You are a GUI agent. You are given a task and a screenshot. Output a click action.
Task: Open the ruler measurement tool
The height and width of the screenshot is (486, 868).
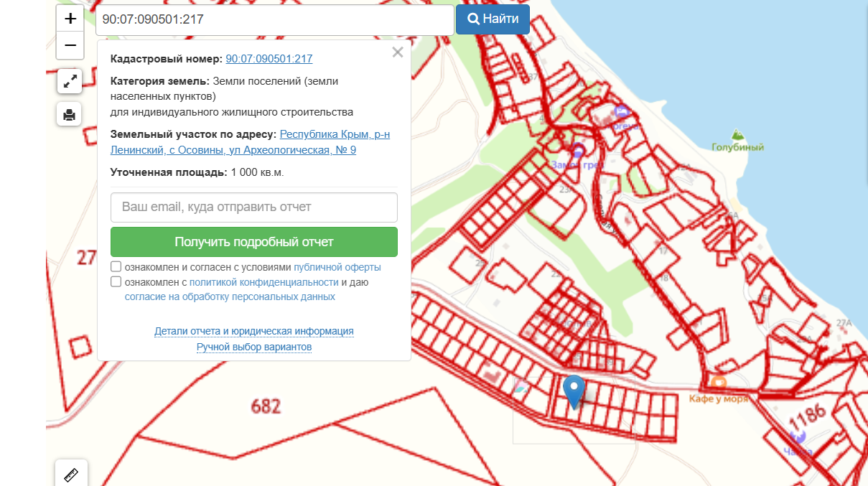[x=71, y=474]
